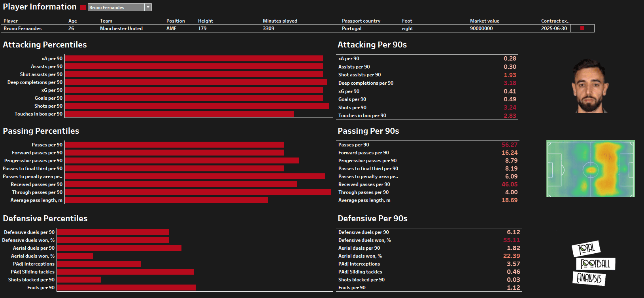Click the Progressive passes per 90 value 8.79
The height and width of the screenshot is (298, 644).
[511, 161]
